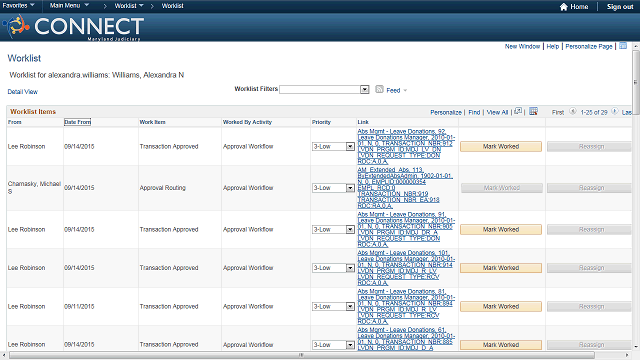Sort by Date From column header
The height and width of the screenshot is (360, 640).
pos(78,122)
